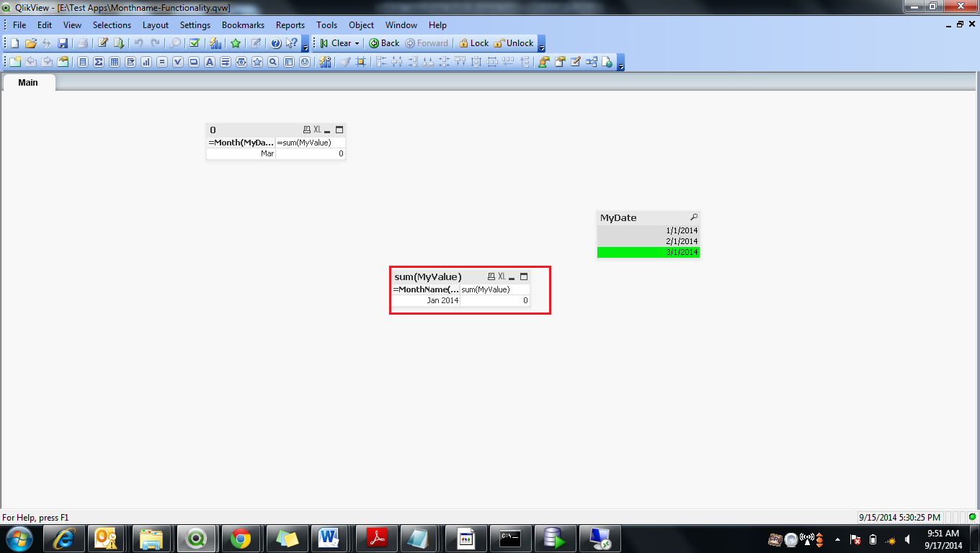This screenshot has width=980, height=553.
Task: Go Back one selection step
Action: pyautogui.click(x=384, y=43)
